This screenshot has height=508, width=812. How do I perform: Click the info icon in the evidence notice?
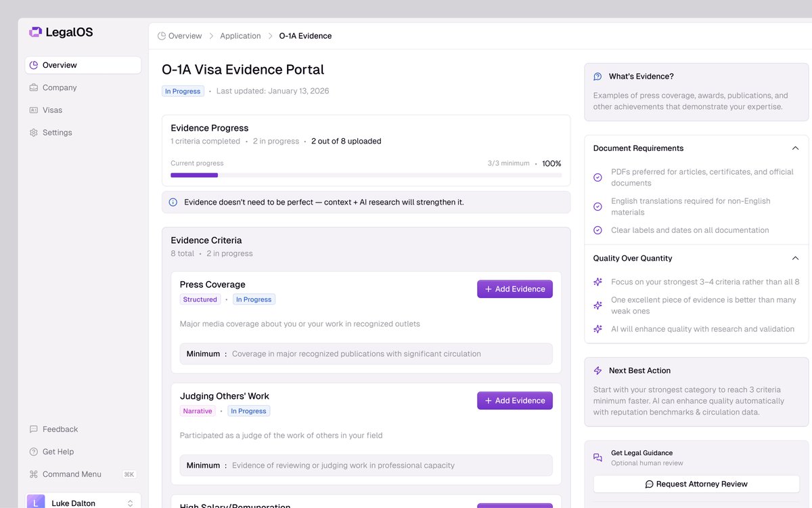[x=173, y=202]
